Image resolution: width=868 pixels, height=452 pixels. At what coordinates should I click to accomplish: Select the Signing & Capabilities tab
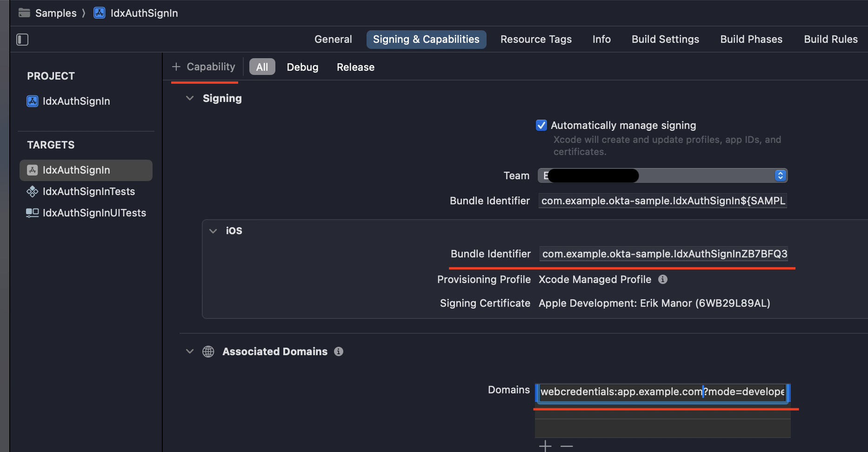click(426, 40)
